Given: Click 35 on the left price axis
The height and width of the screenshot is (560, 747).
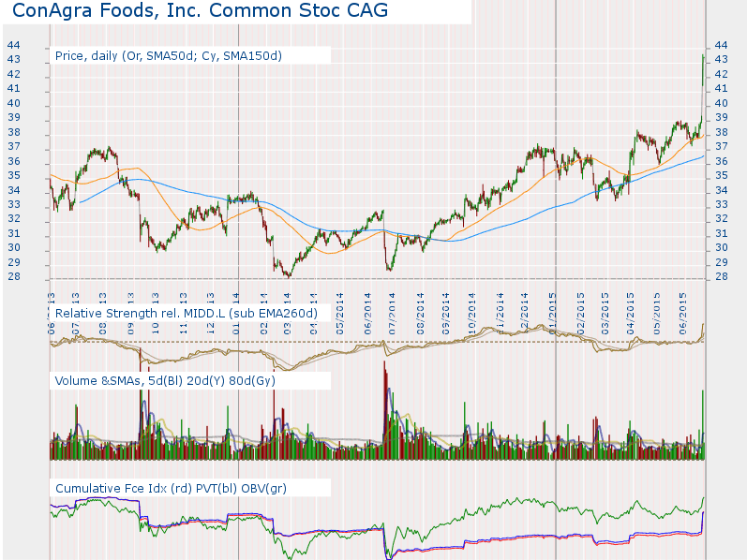Looking at the screenshot, I should (x=14, y=176).
